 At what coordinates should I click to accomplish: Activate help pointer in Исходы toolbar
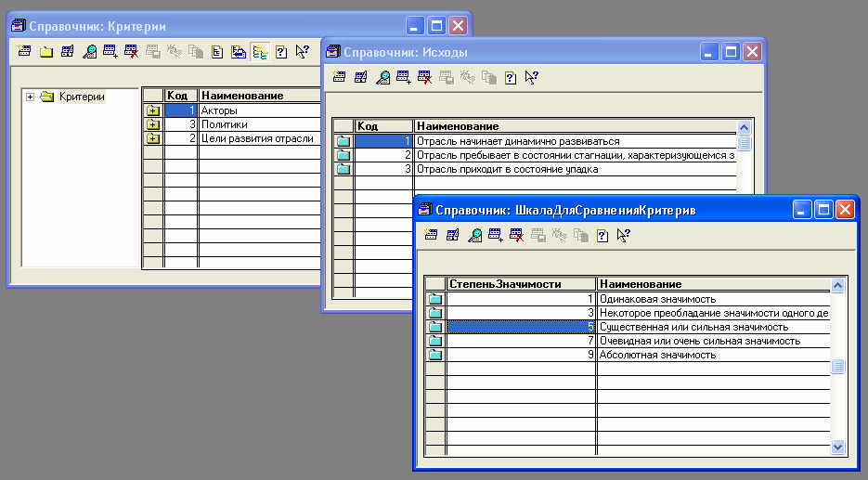(x=531, y=77)
